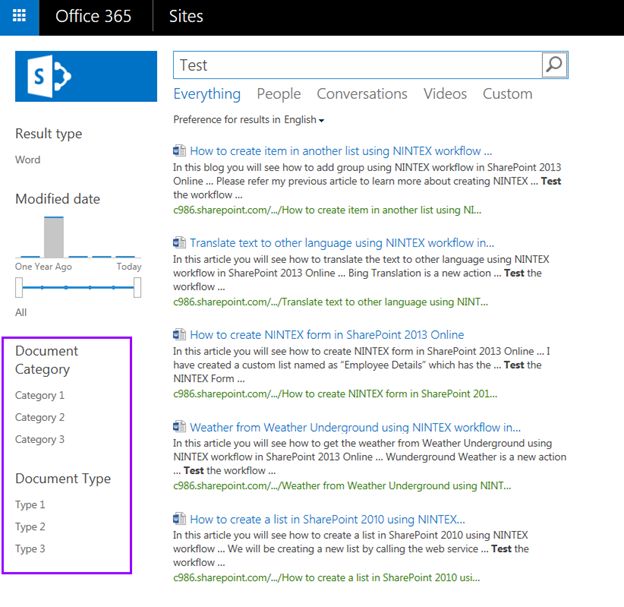
Task: Open 'Weather from Weather Underground' result title
Action: tap(355, 427)
